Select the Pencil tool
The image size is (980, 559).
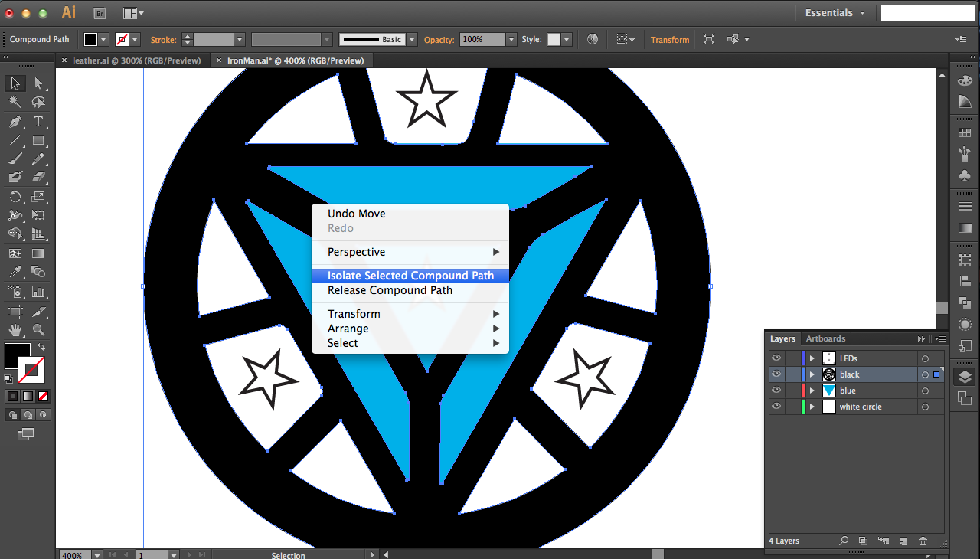coord(38,159)
